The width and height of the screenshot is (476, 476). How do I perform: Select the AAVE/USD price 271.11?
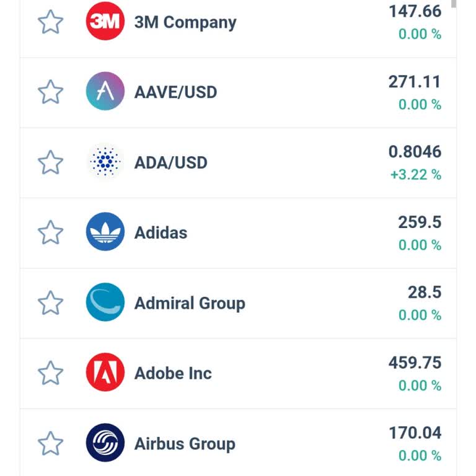click(415, 82)
